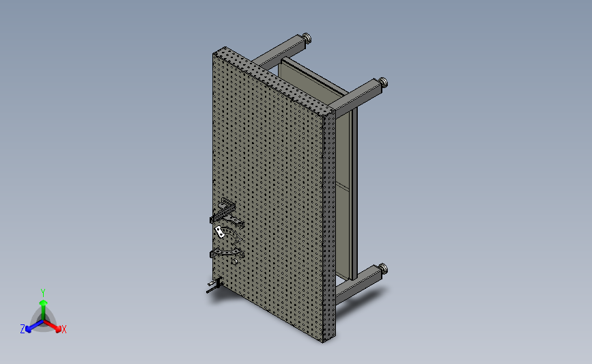The height and width of the screenshot is (364, 592).
Task: Select the white clamp bracket on the panel
Action: point(219,232)
